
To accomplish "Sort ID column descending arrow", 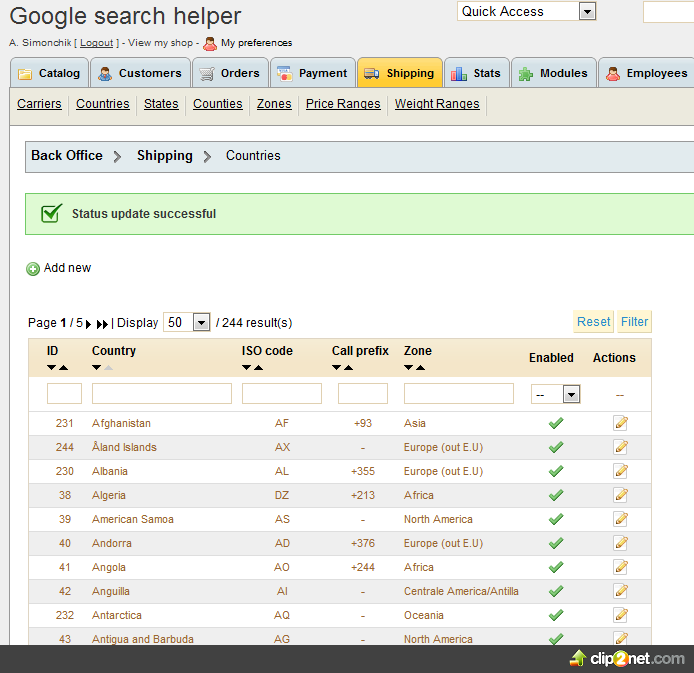I will pyautogui.click(x=51, y=367).
